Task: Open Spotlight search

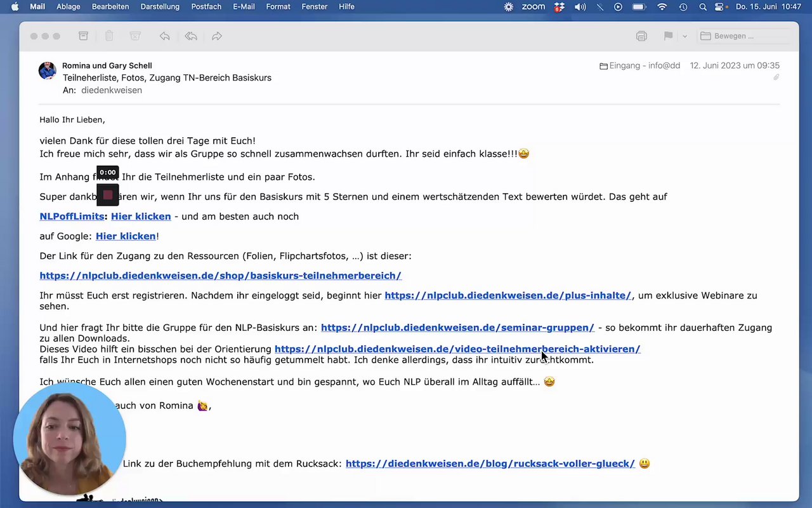Action: (x=702, y=7)
